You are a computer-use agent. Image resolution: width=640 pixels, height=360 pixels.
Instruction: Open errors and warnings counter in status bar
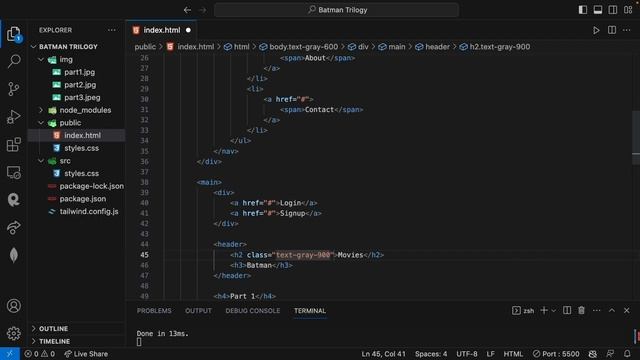tap(40, 354)
